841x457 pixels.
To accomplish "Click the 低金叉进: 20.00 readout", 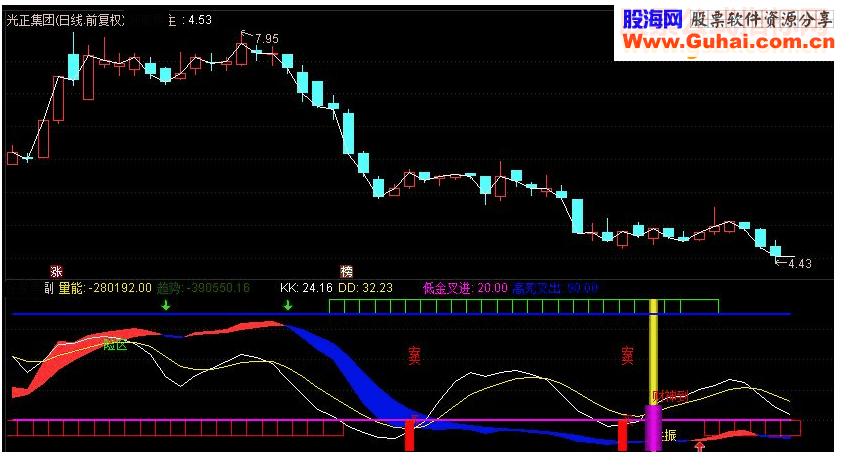I will pos(465,288).
